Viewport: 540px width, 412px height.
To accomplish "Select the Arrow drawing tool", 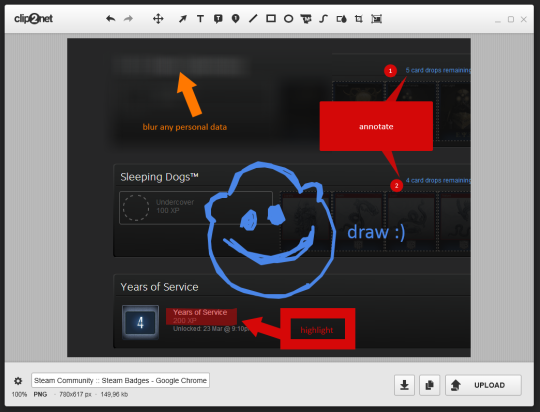I will click(183, 19).
